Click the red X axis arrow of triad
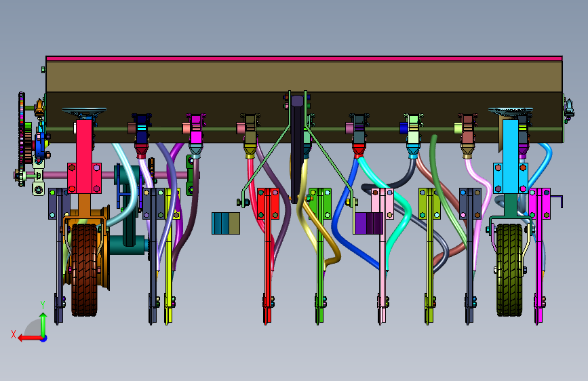The image size is (588, 381). point(30,338)
